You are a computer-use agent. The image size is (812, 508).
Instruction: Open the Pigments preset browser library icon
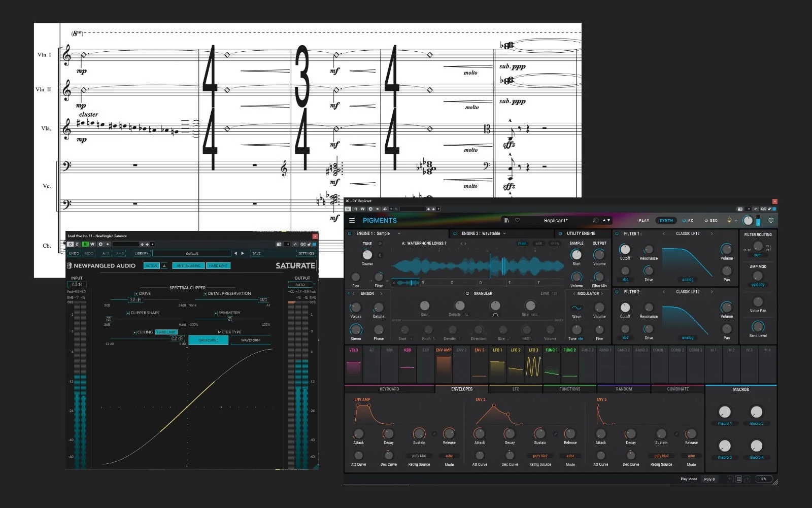(x=506, y=220)
